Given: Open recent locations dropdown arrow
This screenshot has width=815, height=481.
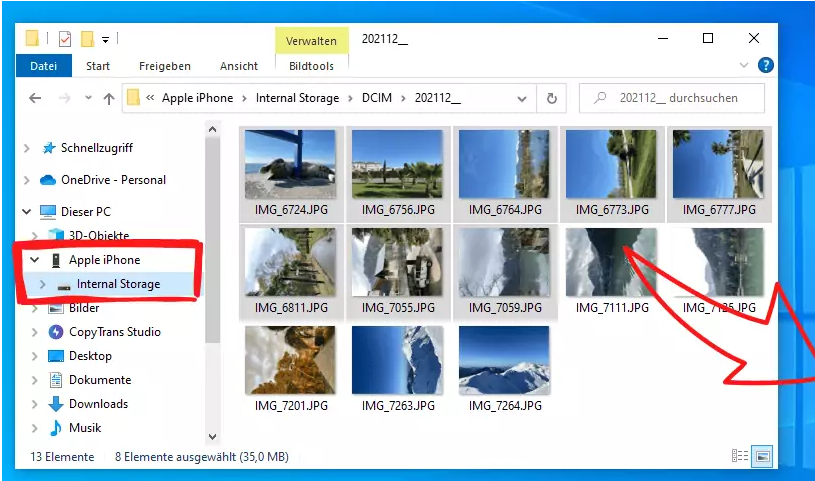Looking at the screenshot, I should (86, 98).
